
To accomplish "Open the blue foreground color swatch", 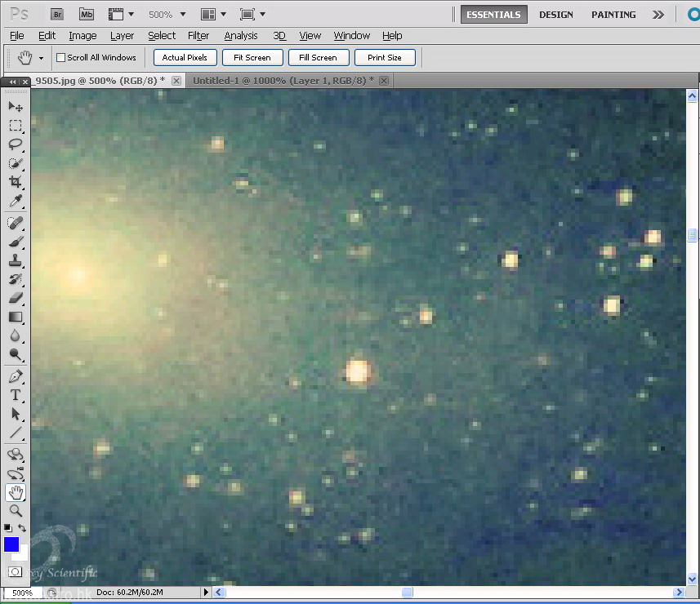I will [x=11, y=544].
